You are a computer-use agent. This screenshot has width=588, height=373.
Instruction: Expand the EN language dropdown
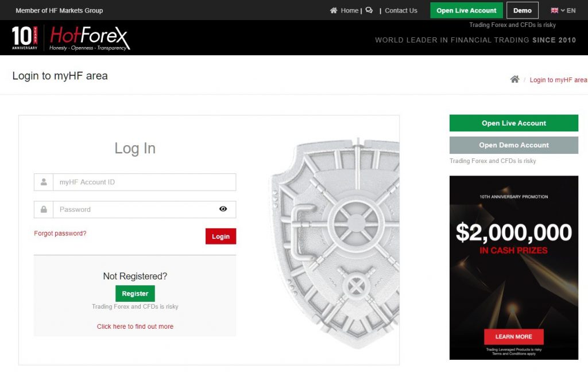coord(568,10)
